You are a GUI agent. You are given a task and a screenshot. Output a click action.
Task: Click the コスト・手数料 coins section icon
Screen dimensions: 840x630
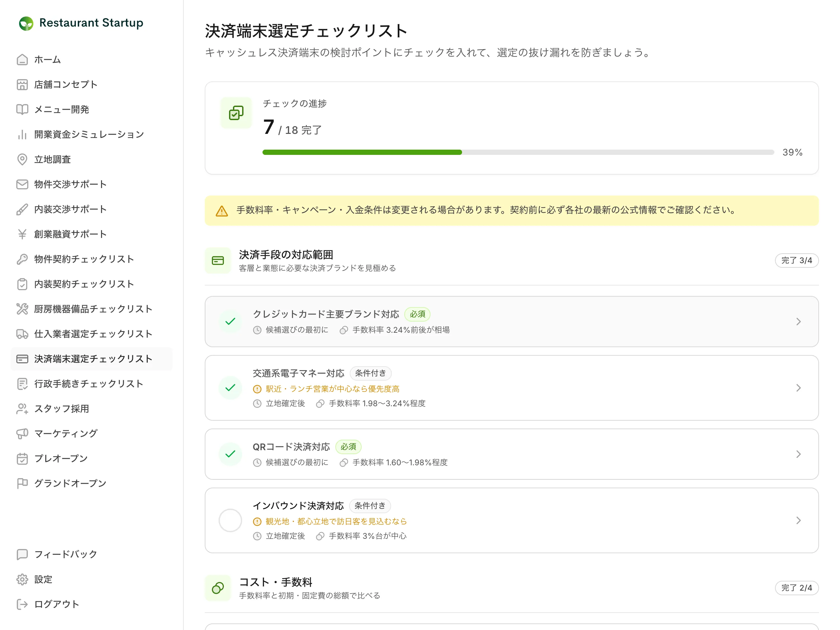point(218,588)
